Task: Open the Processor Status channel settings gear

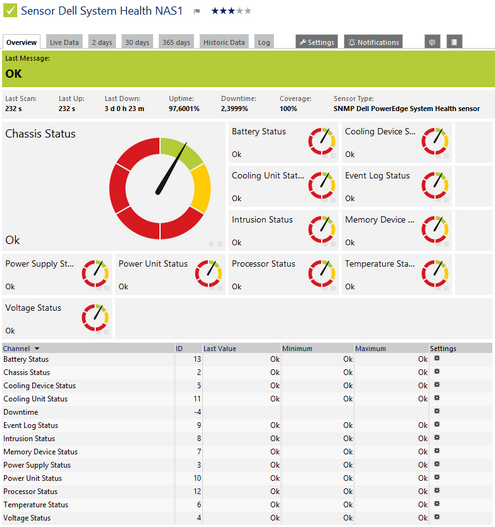Action: click(x=437, y=490)
